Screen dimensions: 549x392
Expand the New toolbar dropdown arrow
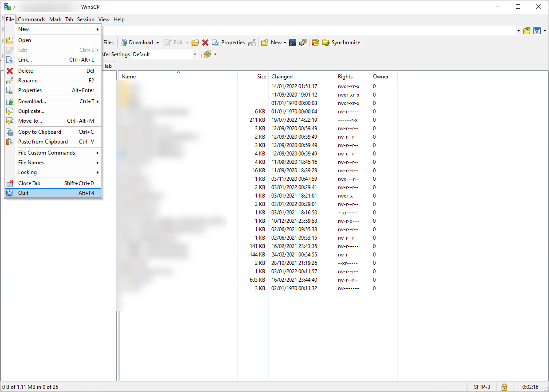(285, 43)
